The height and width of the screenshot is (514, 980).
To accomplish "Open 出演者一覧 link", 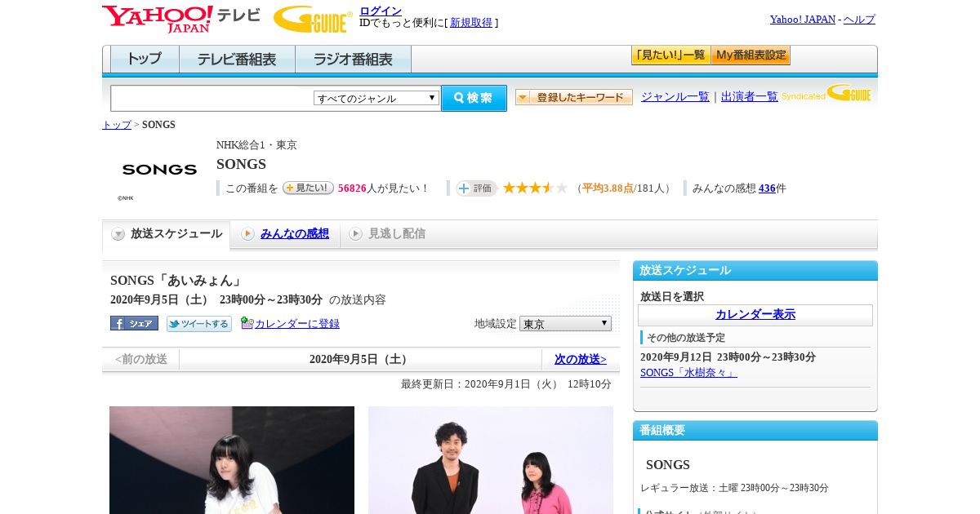I will (x=750, y=97).
